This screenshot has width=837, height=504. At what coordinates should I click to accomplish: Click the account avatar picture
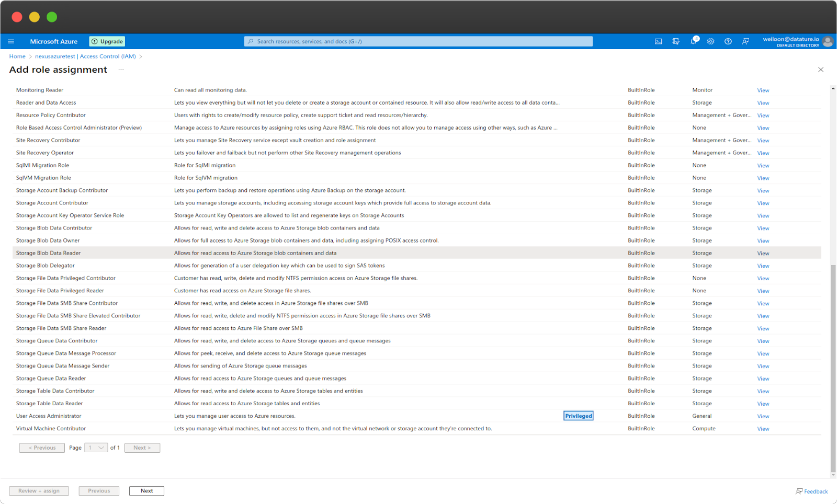click(828, 41)
